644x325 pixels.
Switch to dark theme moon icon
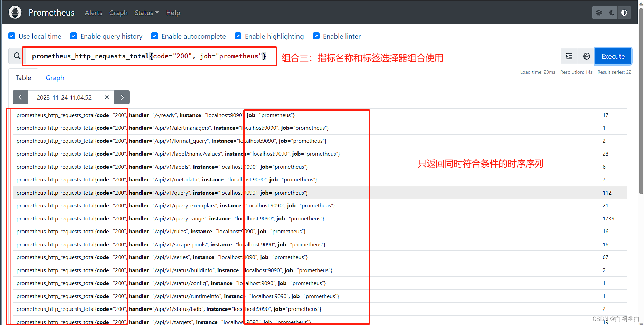pos(612,13)
